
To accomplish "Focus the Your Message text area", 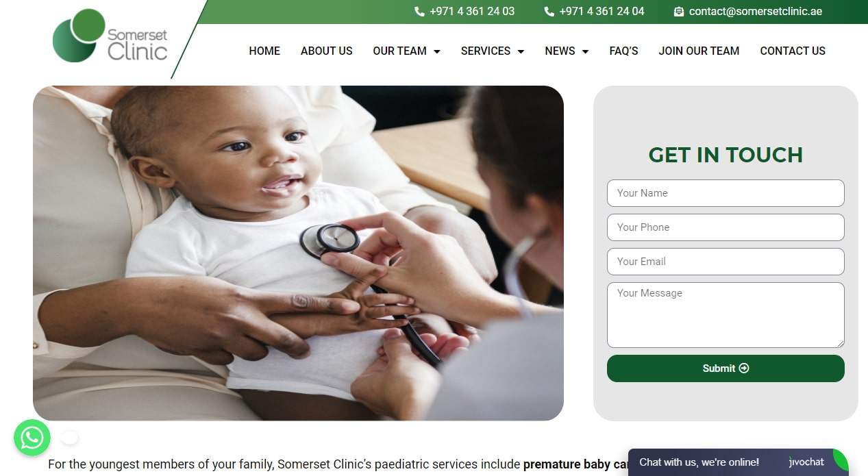I will pyautogui.click(x=726, y=315).
